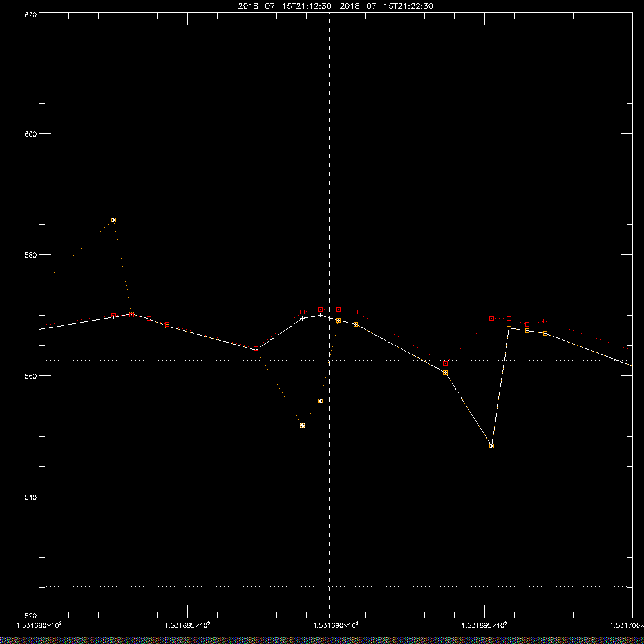644x644 pixels.
Task: Click the left vertical dashed time marker
Action: (x=294, y=315)
